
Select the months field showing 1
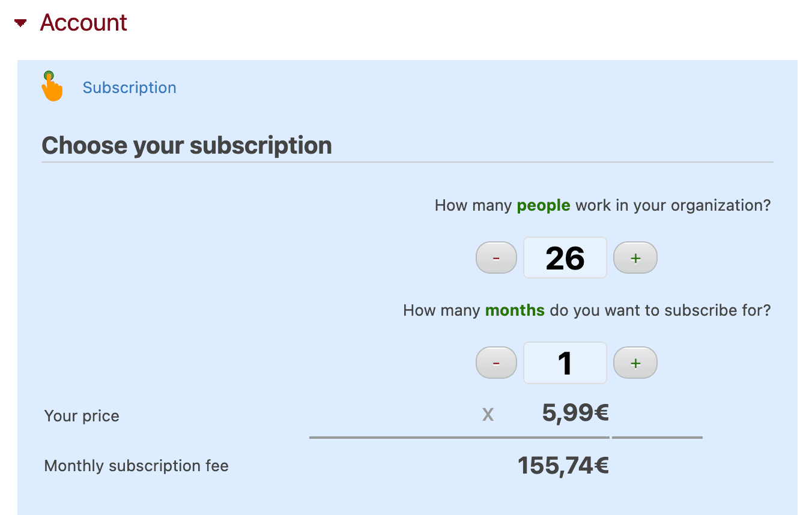[565, 363]
